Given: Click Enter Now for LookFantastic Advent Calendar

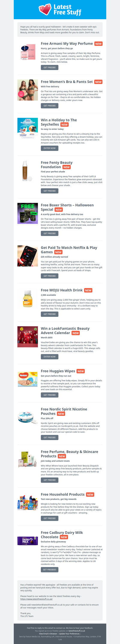Looking at the screenshot, I should click(x=49, y=357).
